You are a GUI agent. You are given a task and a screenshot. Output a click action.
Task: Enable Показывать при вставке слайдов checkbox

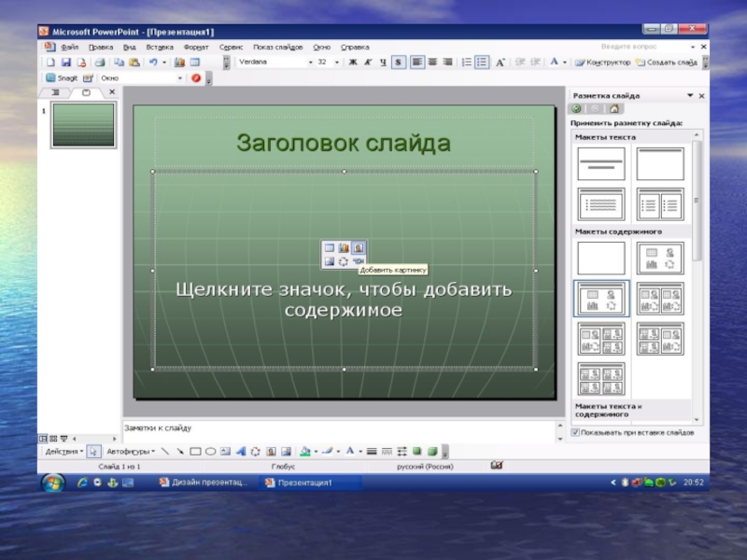[x=575, y=432]
